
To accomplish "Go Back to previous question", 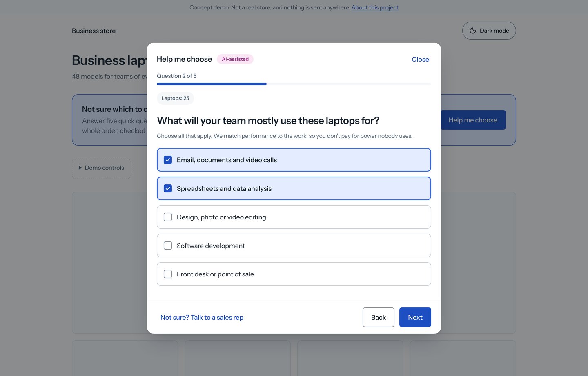I will [x=379, y=317].
